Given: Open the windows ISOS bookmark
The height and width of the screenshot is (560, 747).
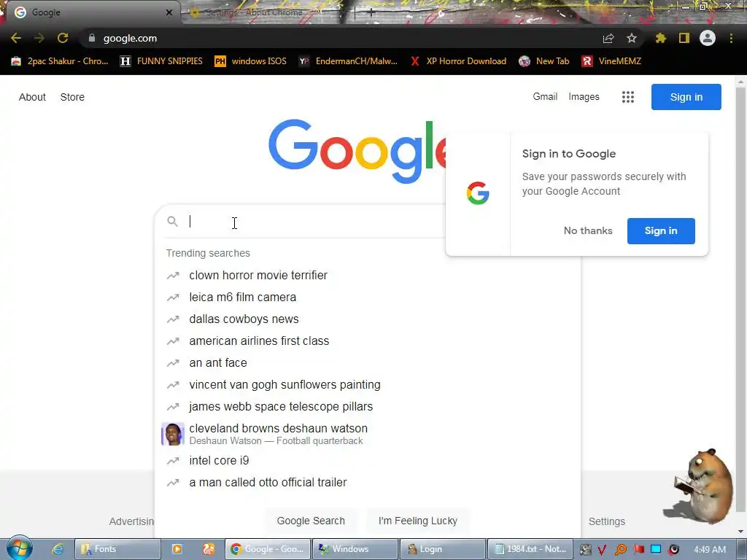Looking at the screenshot, I should coord(251,61).
